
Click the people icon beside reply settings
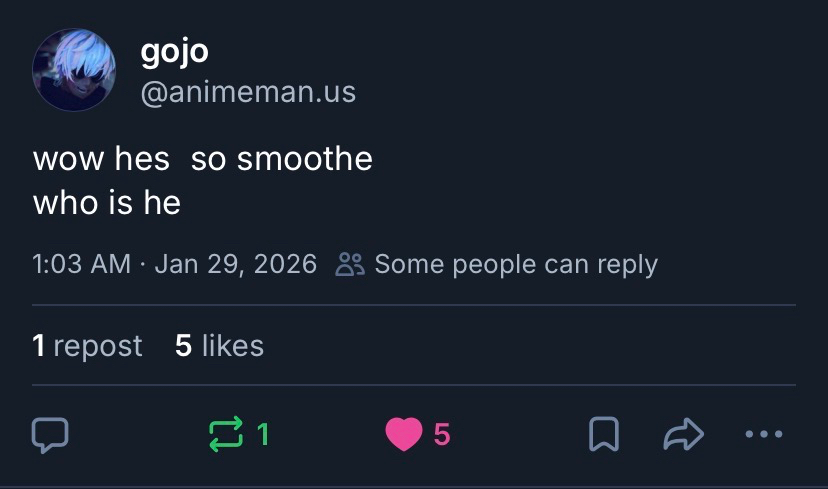[351, 264]
